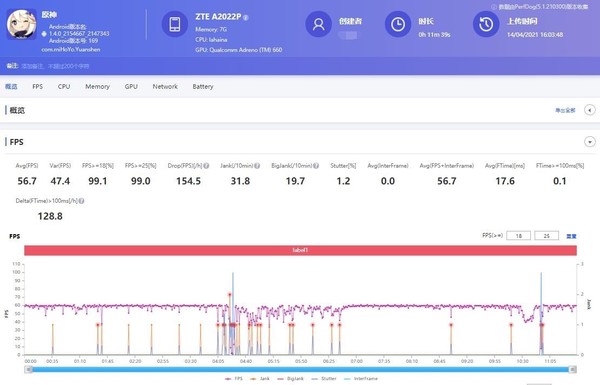Toggle the Jank series in chart legend
The image size is (600, 385).
(x=260, y=378)
